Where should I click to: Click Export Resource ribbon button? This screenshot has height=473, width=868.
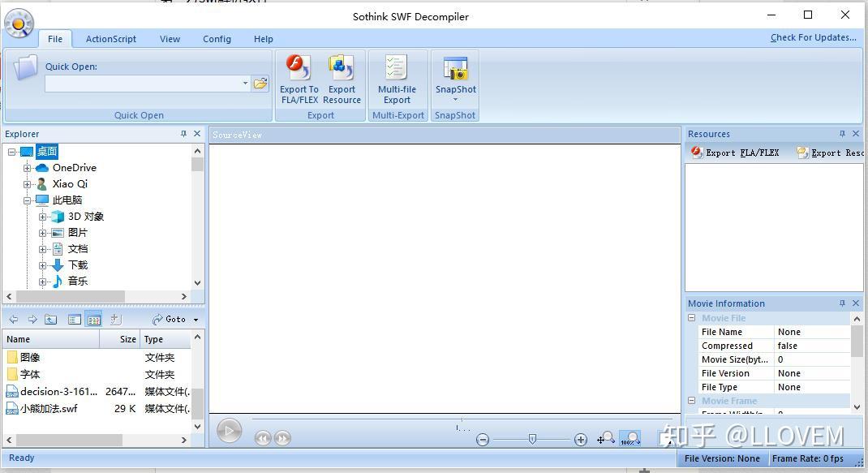tap(342, 80)
